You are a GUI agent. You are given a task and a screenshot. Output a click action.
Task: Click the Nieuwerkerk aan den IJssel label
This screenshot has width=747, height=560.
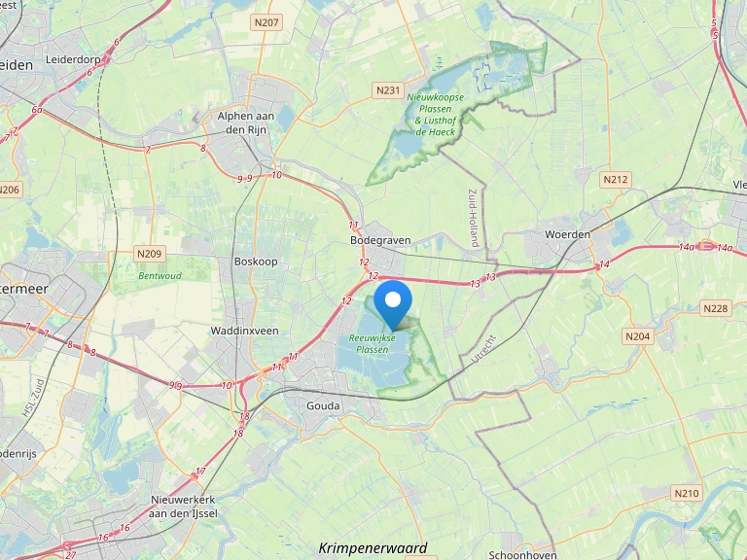(183, 507)
